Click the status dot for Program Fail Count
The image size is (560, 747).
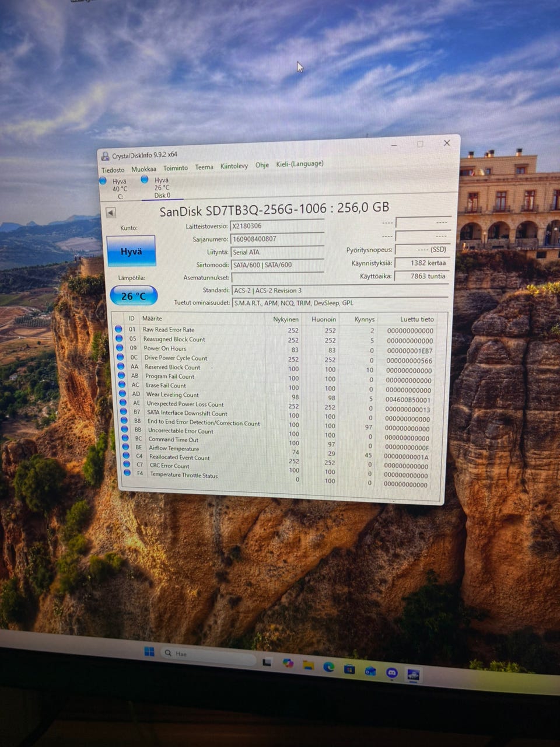pos(122,375)
